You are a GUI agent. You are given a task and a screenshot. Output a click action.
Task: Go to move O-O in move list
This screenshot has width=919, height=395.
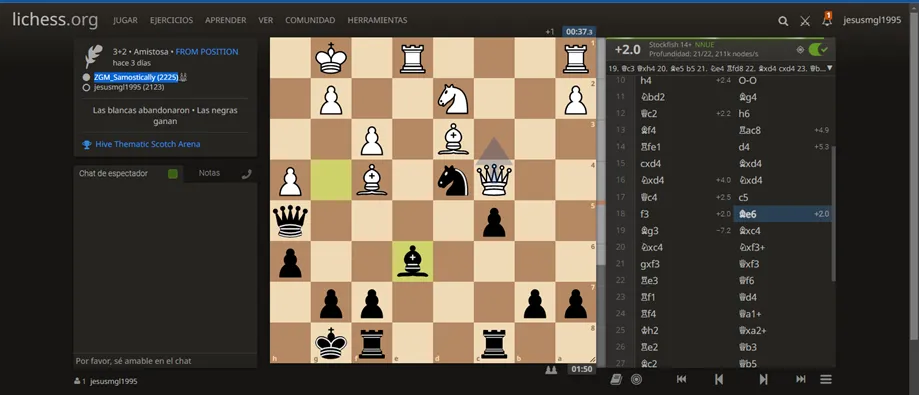point(783,80)
